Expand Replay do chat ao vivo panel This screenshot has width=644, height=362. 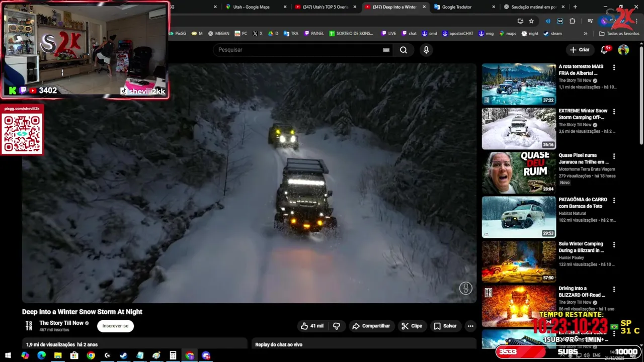point(364,344)
